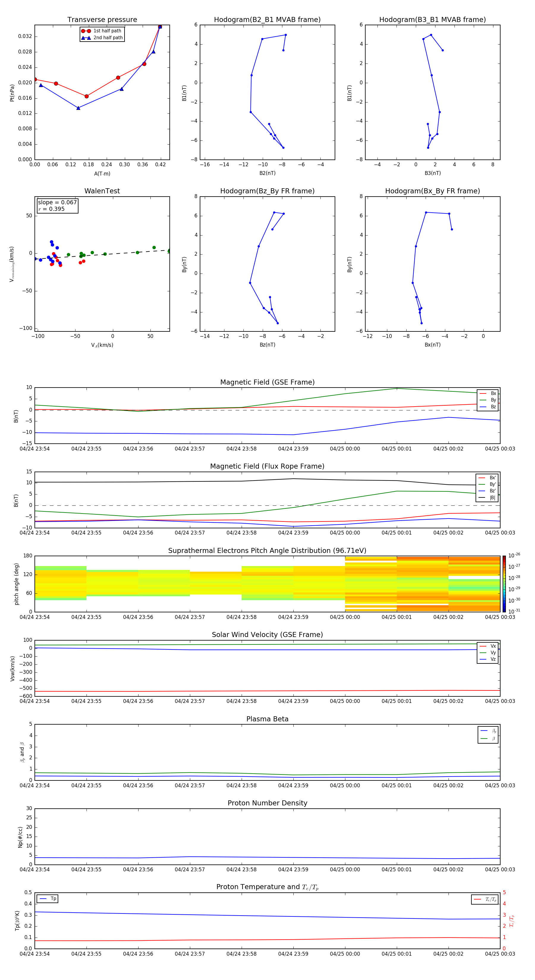The height and width of the screenshot is (980, 535).
Task: Click 'Solar Wind Velocity (GSE Frame)' title
Action: pos(267,635)
